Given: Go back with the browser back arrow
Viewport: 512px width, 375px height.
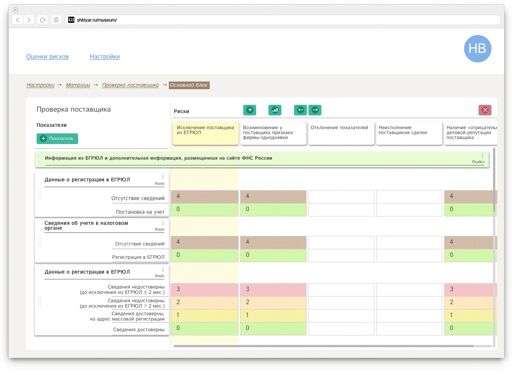Looking at the screenshot, I should pos(18,20).
